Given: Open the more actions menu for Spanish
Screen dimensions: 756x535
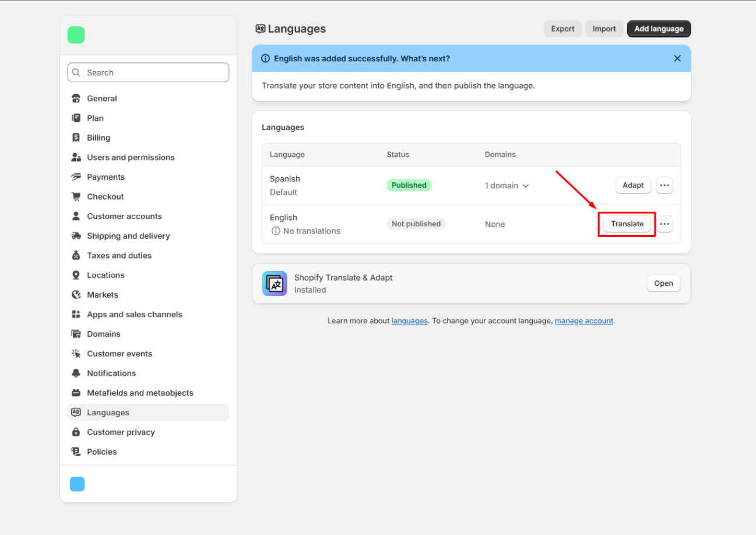Looking at the screenshot, I should point(664,186).
